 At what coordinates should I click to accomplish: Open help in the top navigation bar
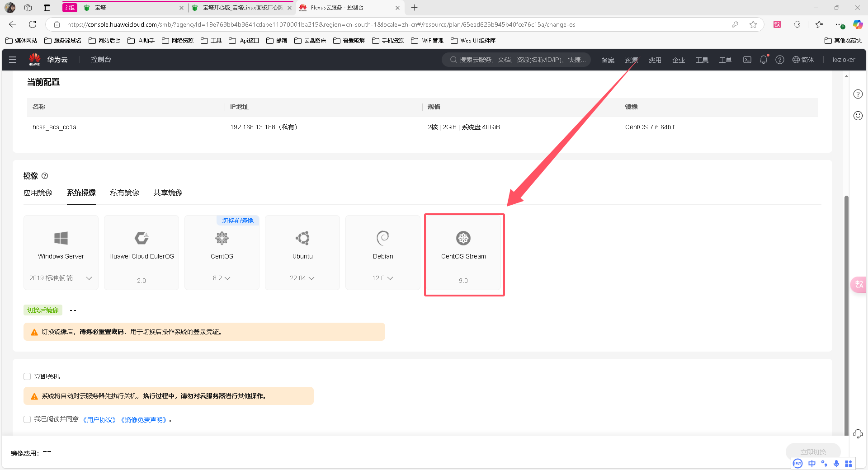click(780, 60)
